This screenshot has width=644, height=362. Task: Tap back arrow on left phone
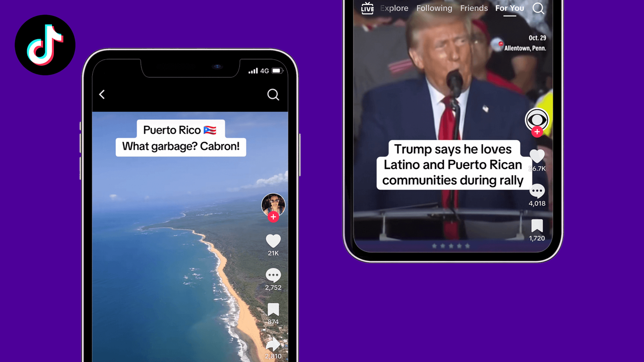(x=102, y=94)
